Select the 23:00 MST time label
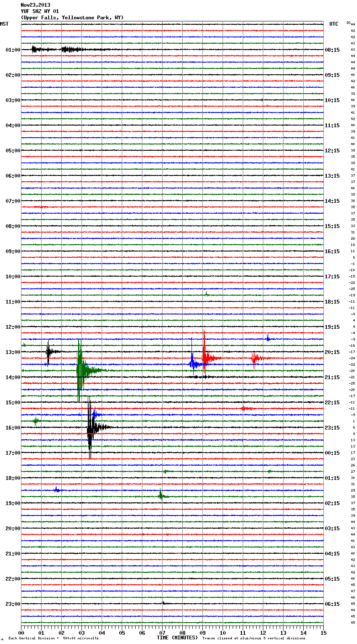 13,604
